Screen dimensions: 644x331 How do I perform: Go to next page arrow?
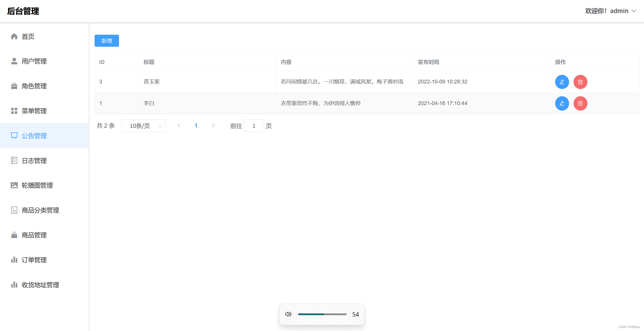(213, 125)
